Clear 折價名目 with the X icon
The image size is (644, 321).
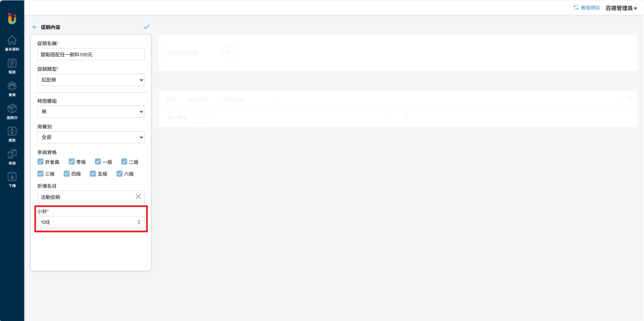[x=138, y=196]
